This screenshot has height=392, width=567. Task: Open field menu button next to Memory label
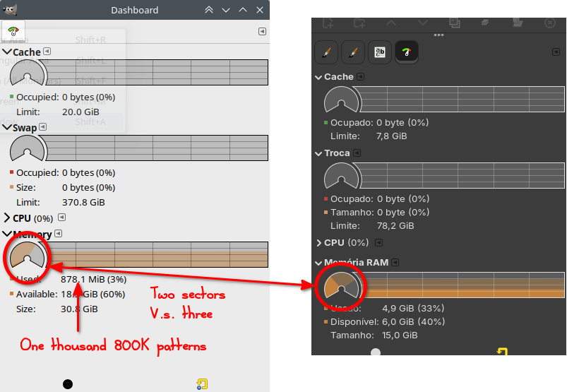pos(59,234)
